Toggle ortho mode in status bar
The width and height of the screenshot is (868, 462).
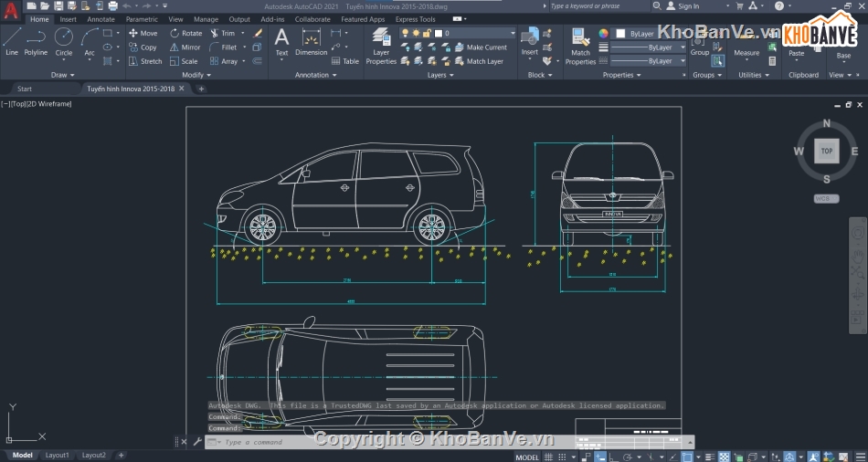point(613,457)
